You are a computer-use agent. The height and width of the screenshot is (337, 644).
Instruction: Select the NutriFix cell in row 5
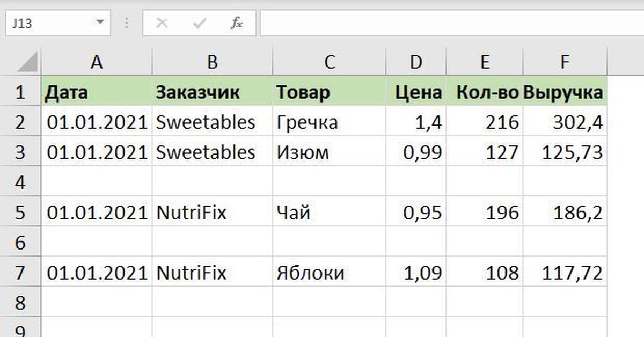(213, 213)
